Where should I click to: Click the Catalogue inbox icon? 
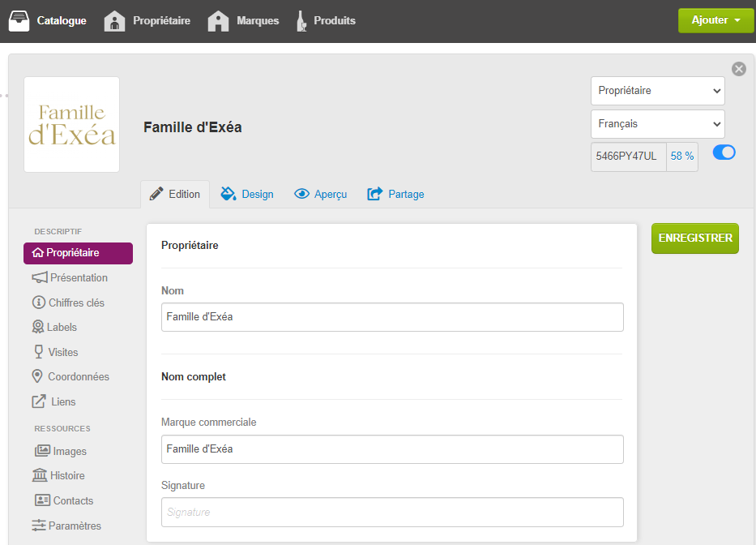19,21
